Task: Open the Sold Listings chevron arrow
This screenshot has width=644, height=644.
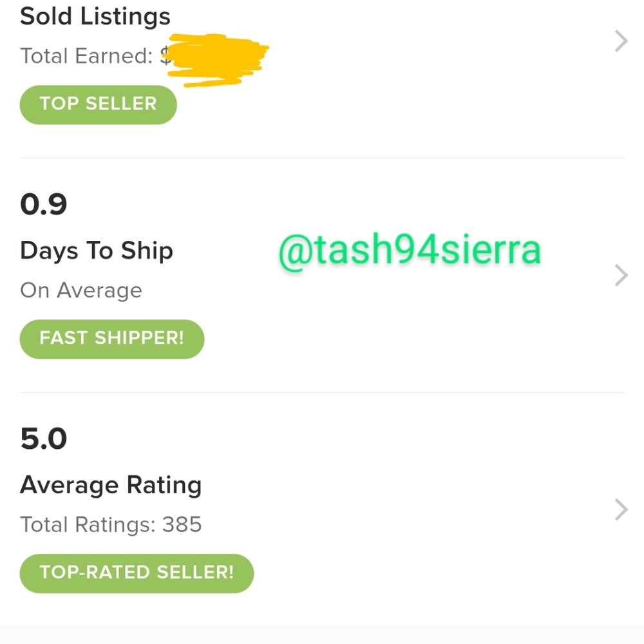Action: (x=621, y=42)
